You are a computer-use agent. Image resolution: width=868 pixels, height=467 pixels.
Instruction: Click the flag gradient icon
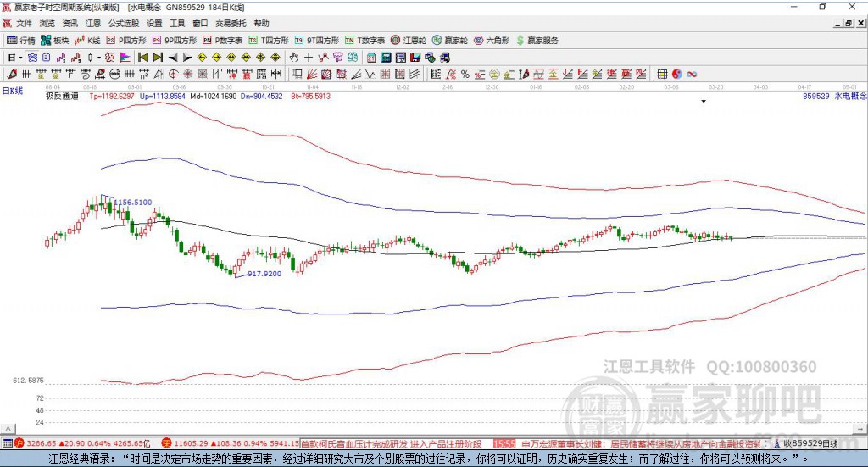[x=125, y=58]
